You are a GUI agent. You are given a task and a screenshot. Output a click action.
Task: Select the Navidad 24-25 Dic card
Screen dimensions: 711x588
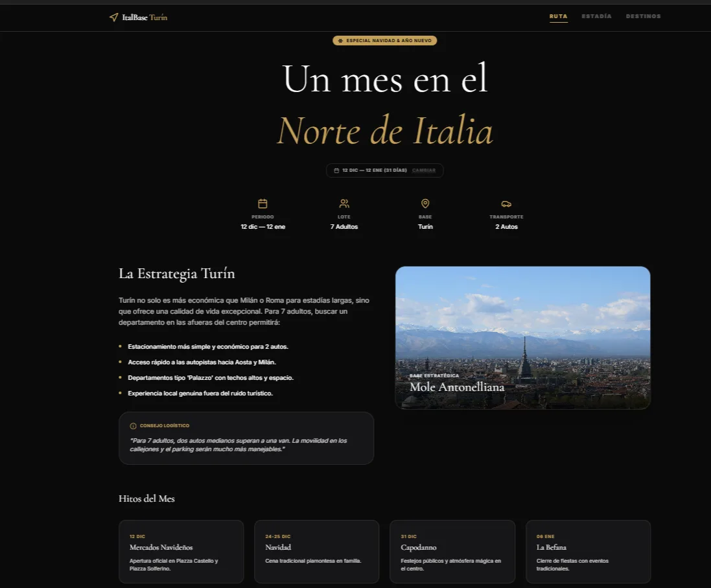pos(316,551)
